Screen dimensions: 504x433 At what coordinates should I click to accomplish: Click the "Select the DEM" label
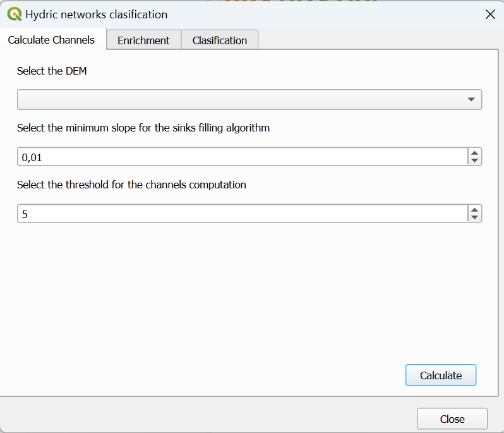tap(52, 71)
